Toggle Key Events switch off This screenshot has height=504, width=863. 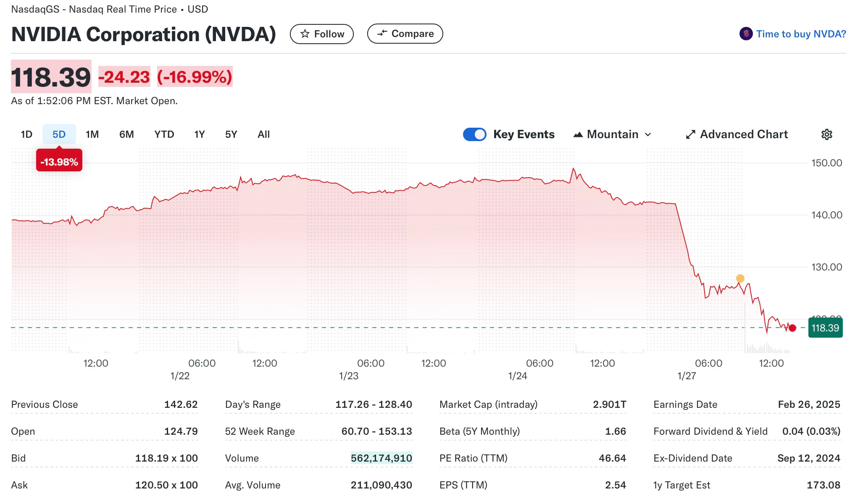tap(475, 134)
